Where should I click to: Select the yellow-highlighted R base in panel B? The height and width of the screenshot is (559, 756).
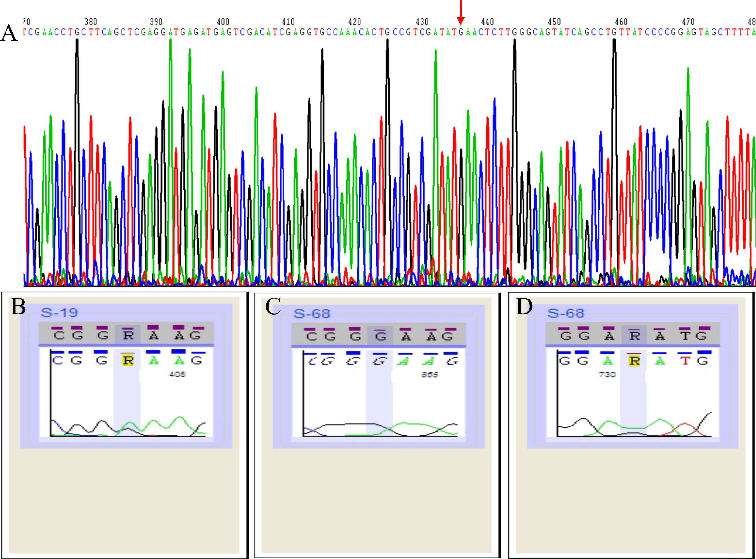pos(128,361)
